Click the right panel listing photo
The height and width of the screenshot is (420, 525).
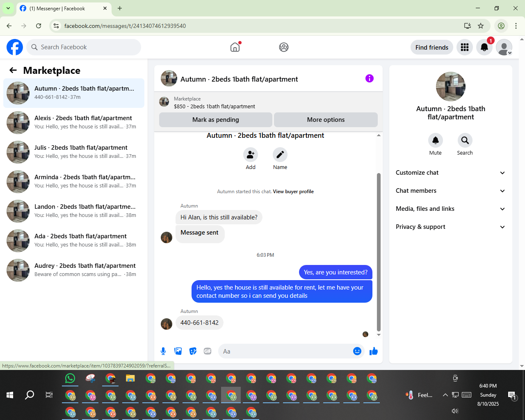click(451, 87)
